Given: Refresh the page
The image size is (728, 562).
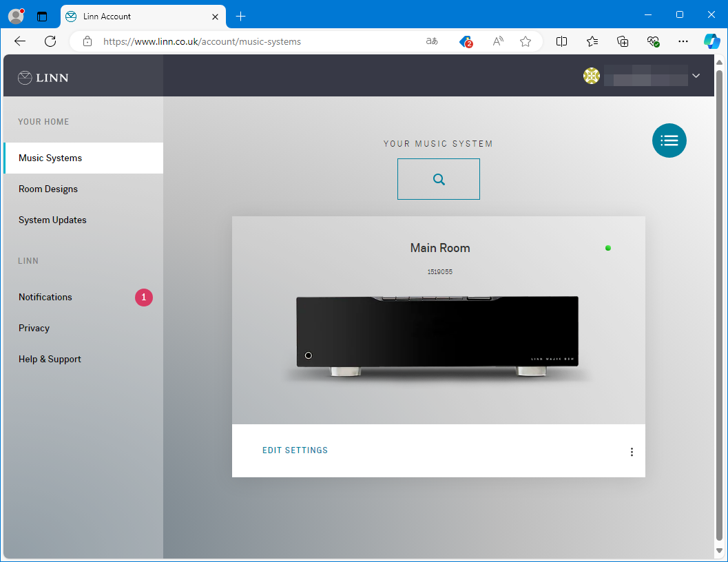Looking at the screenshot, I should (50, 41).
